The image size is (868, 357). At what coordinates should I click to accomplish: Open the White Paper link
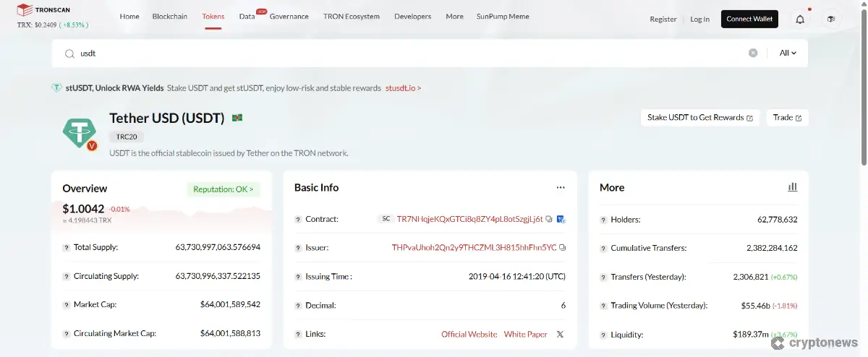point(526,334)
